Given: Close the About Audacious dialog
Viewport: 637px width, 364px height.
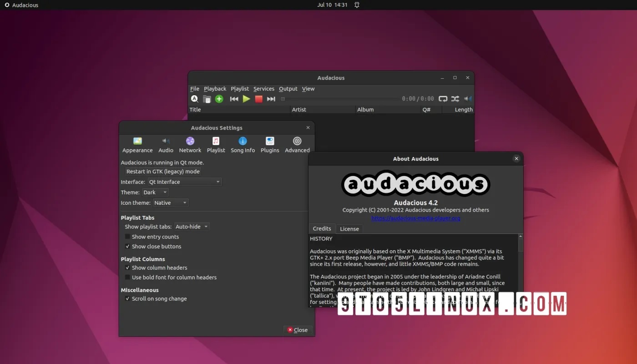Looking at the screenshot, I should tap(516, 158).
